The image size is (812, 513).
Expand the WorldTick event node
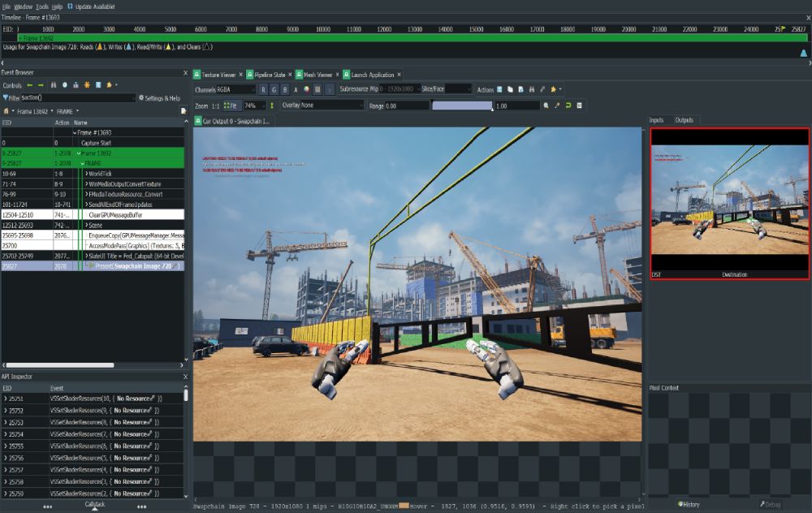86,174
